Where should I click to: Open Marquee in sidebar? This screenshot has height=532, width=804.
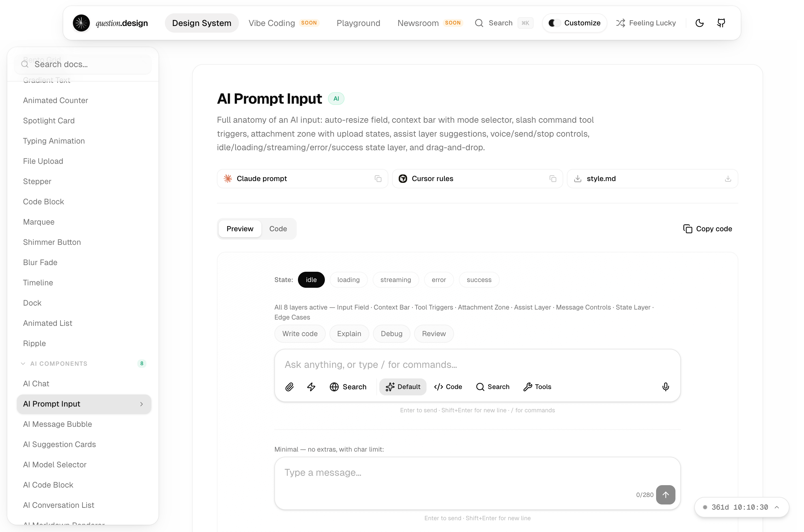84,222
